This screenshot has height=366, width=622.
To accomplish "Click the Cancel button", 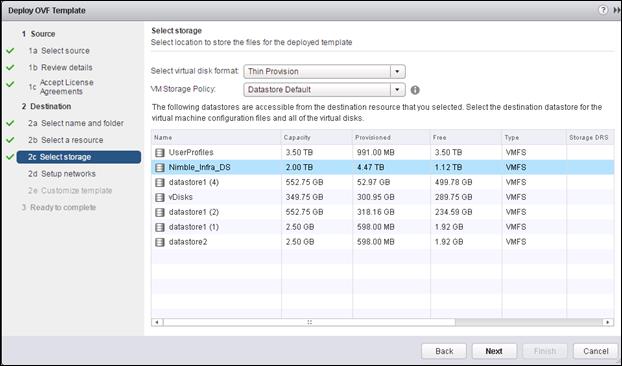I will click(595, 351).
